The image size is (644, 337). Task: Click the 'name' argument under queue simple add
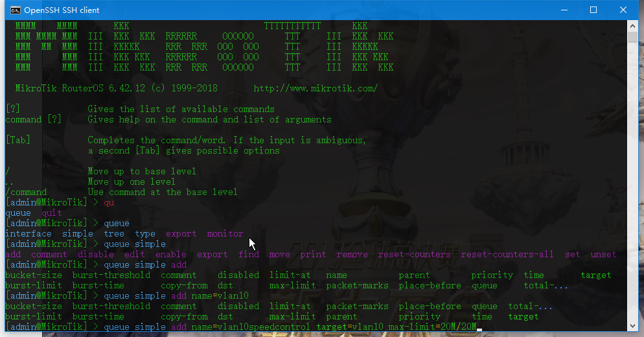[x=336, y=275]
